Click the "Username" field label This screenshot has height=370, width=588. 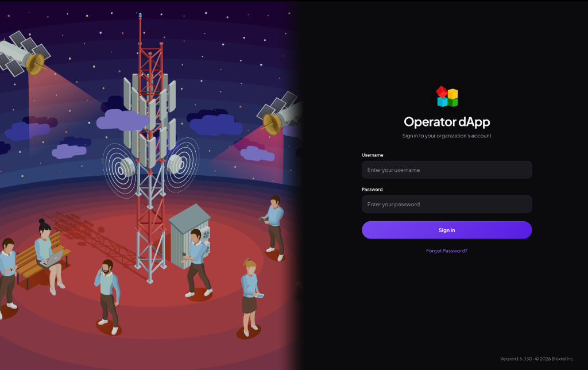click(x=372, y=155)
